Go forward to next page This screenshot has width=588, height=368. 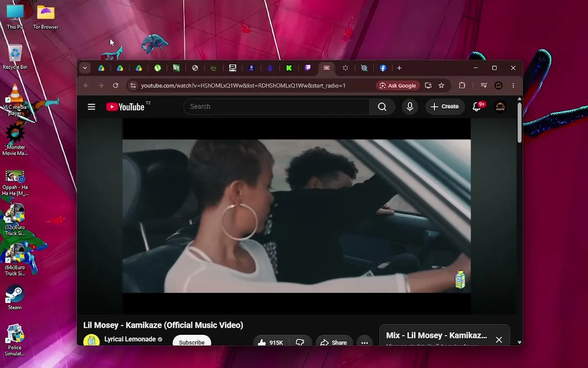tap(101, 86)
